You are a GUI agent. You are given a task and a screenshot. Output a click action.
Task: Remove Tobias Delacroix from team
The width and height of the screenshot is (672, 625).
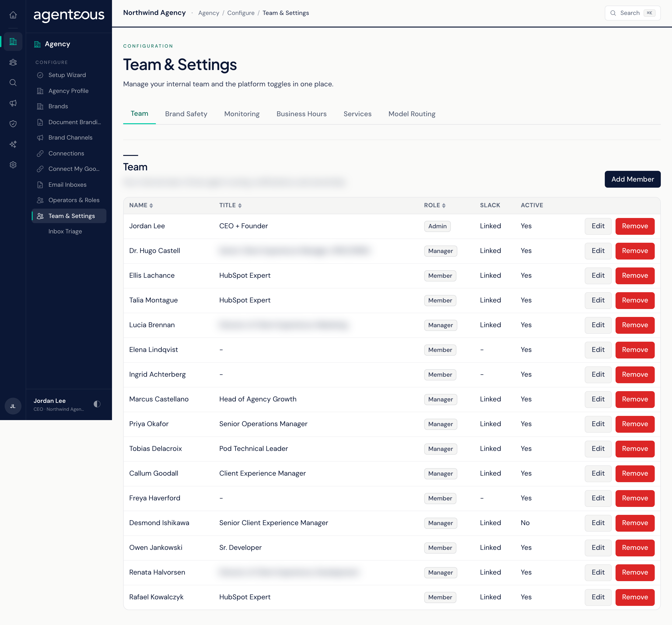635,449
